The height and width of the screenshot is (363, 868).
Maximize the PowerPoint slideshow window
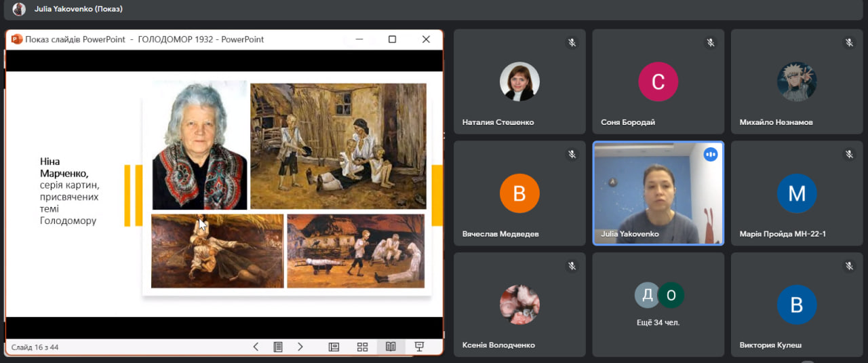tap(392, 39)
